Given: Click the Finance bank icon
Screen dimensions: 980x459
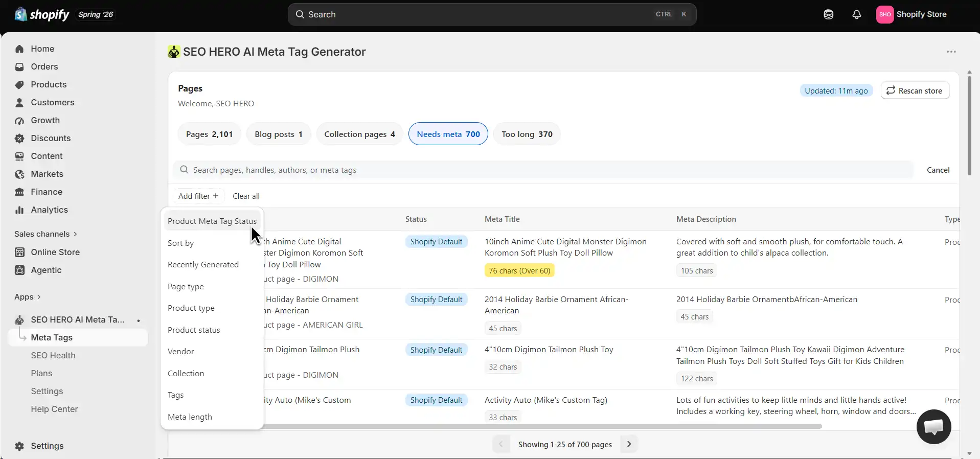Looking at the screenshot, I should [19, 192].
